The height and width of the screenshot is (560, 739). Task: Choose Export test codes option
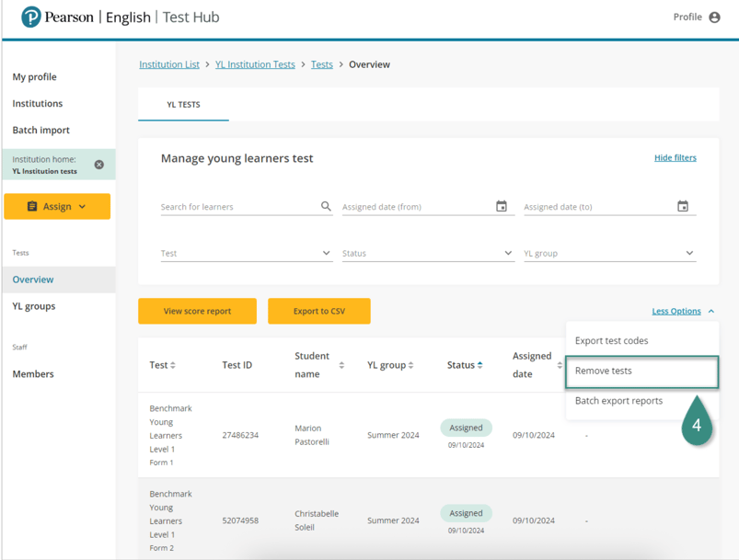coord(611,341)
